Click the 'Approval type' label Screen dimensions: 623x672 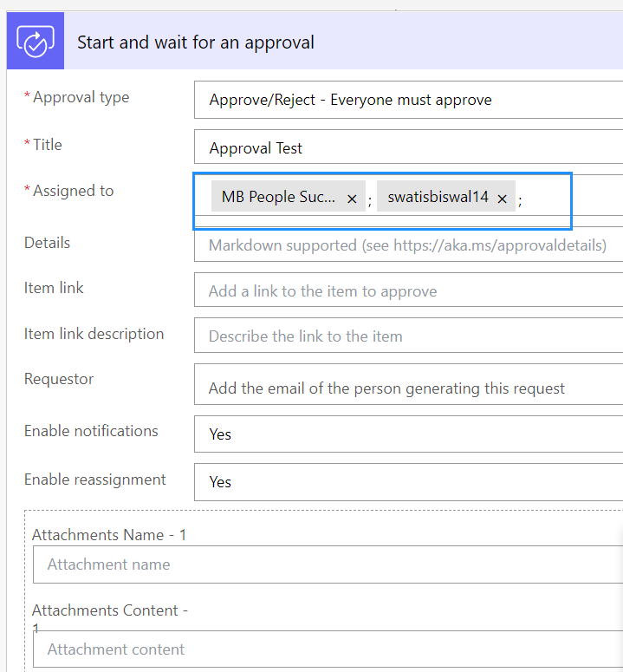click(x=81, y=98)
